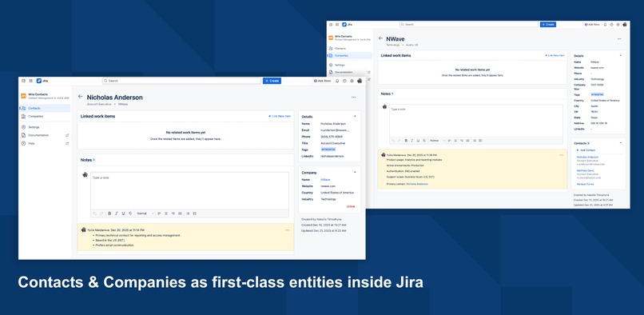644x315 pixels.
Task: Apply italic in Nicholas Anderson note editor
Action: (117, 213)
